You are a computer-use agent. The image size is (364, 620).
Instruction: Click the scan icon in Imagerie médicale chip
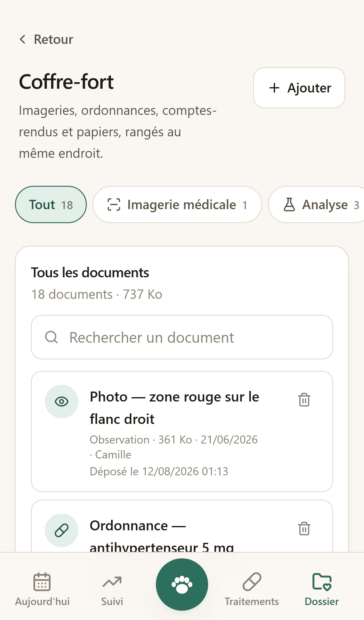[114, 204]
